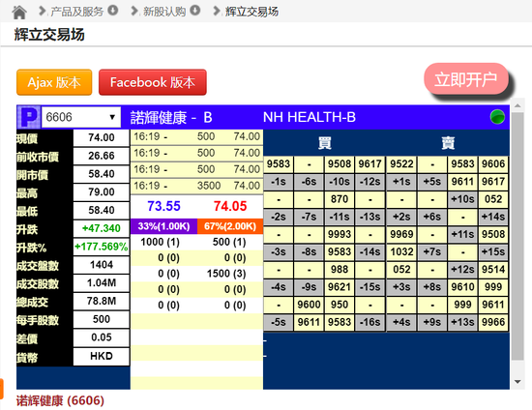Image resolution: width=532 pixels, height=410 pixels.
Task: Click buy broker cell -1s
Action: [279, 182]
